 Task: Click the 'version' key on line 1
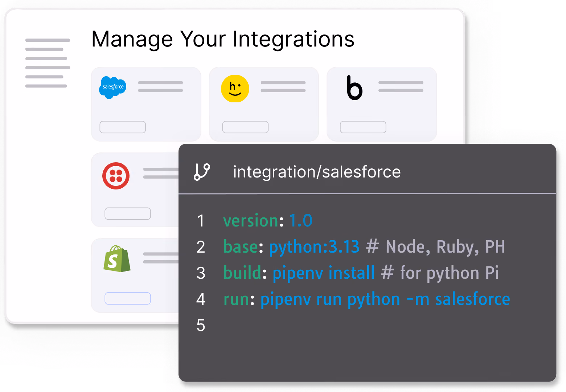[251, 221]
